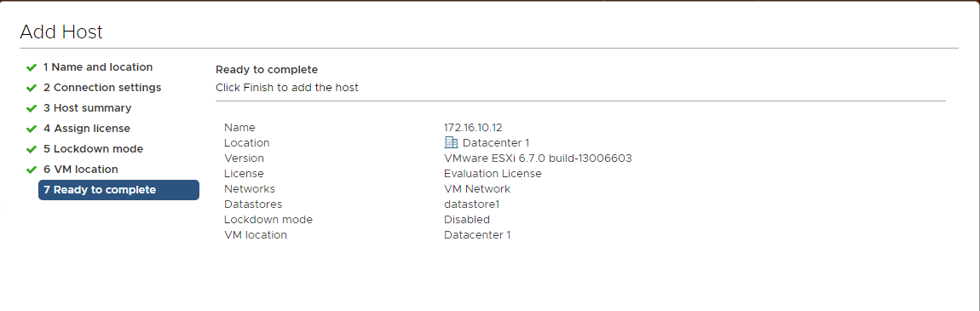This screenshot has height=311, width=980.
Task: Click the checkmark beside Host summary
Action: click(32, 109)
